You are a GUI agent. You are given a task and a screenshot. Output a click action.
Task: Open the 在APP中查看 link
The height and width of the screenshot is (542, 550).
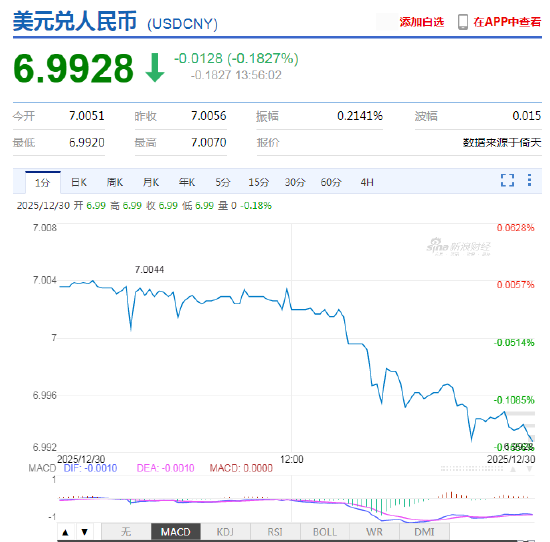[x=507, y=22]
